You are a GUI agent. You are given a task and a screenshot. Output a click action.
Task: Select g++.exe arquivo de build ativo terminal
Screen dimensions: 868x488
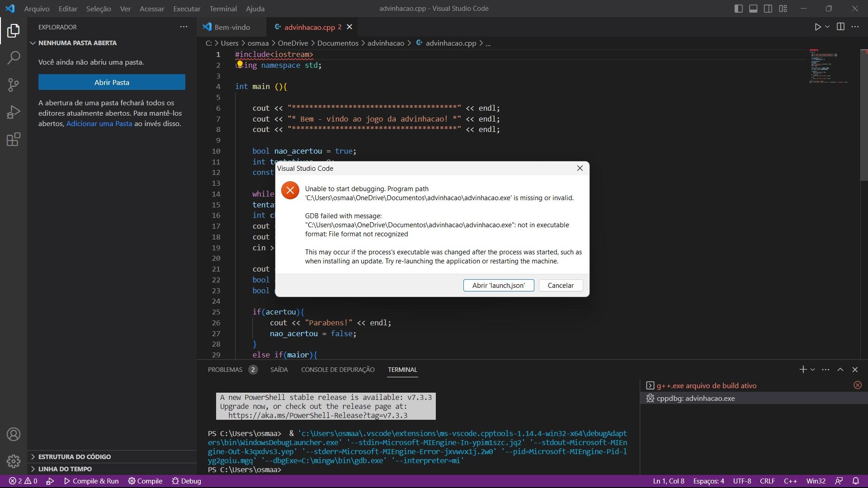tap(706, 385)
